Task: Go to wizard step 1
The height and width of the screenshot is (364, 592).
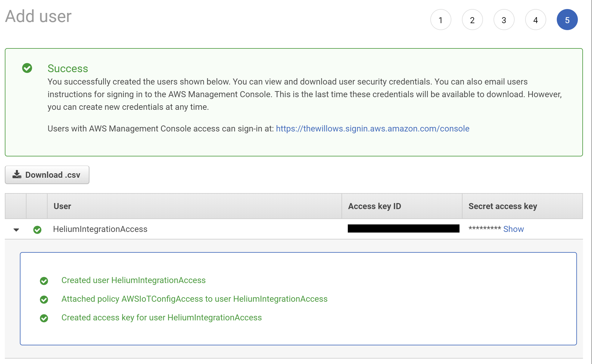Action: tap(441, 20)
